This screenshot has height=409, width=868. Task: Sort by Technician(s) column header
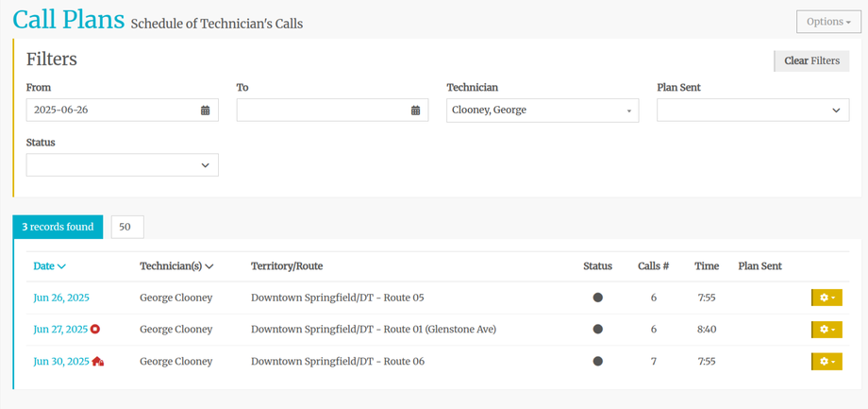176,266
